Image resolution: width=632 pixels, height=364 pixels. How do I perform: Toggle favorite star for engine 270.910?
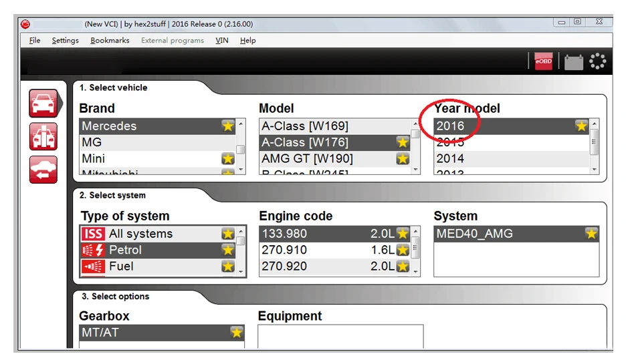point(402,250)
